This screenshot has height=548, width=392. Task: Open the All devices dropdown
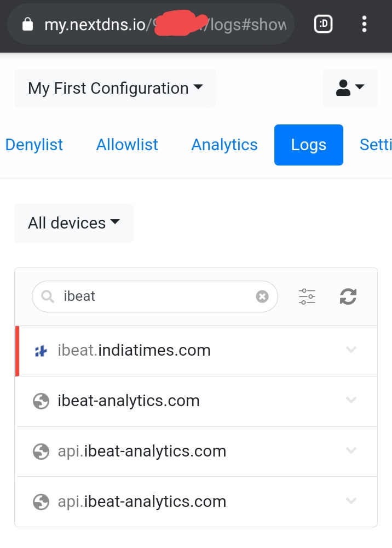coord(73,223)
